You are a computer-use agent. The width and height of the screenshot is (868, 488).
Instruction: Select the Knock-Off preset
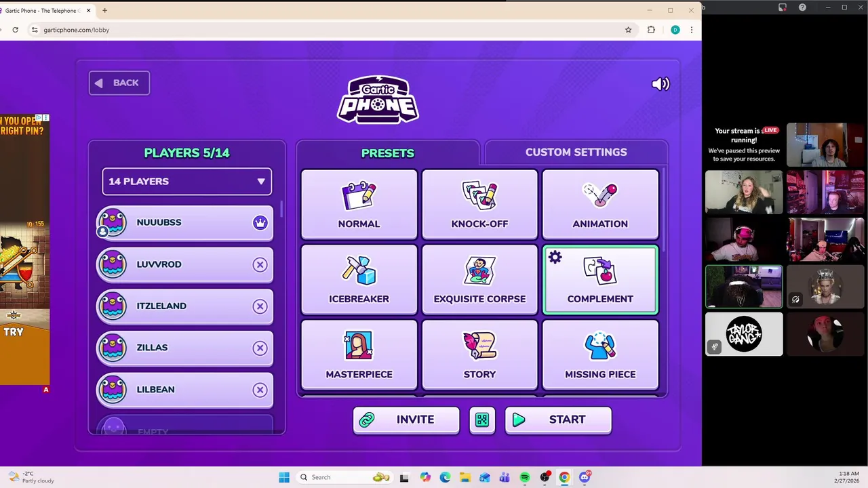click(x=479, y=204)
